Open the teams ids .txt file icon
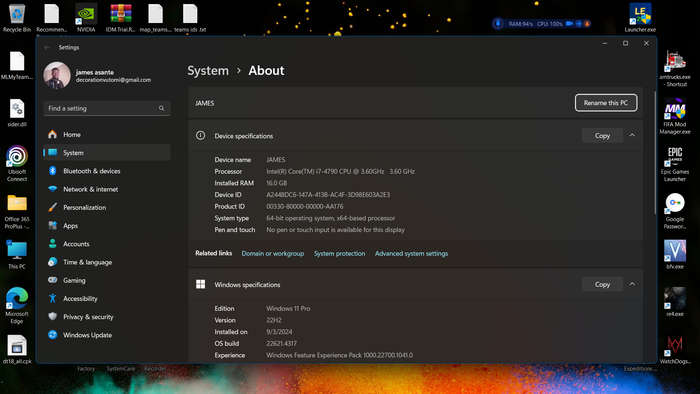 [190, 18]
